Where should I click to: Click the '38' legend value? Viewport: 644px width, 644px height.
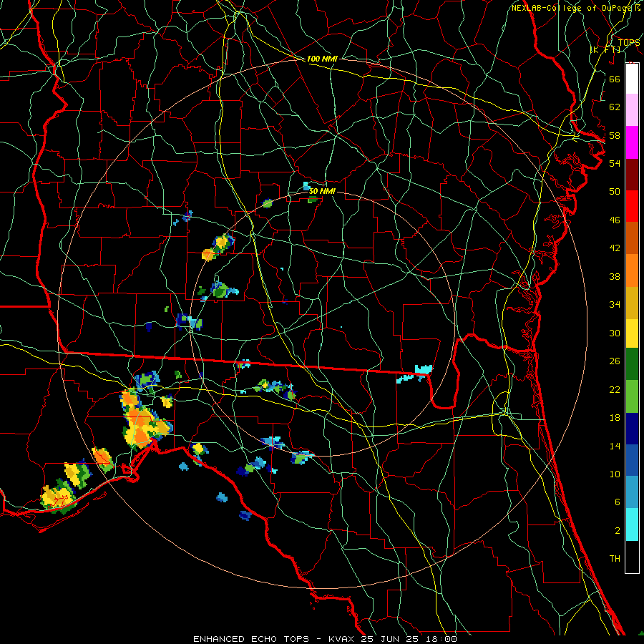615,276
